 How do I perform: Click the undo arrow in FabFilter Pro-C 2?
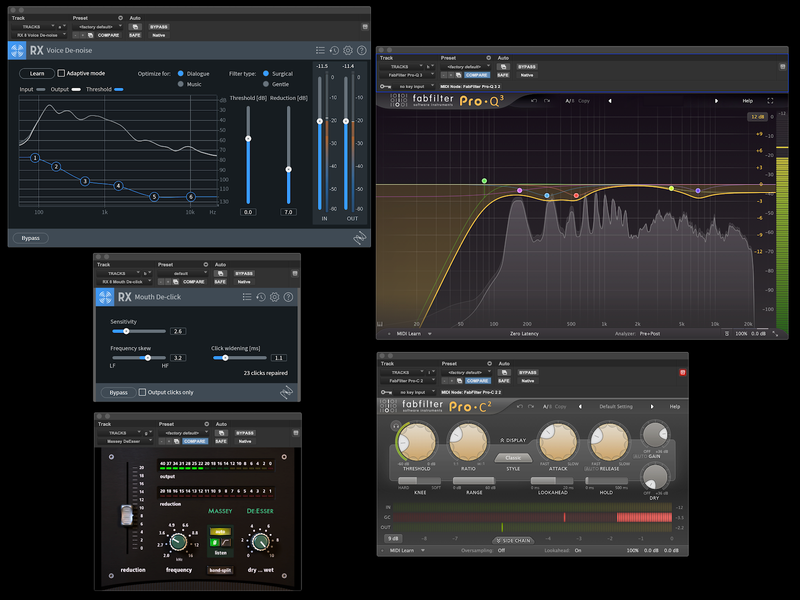pyautogui.click(x=519, y=407)
